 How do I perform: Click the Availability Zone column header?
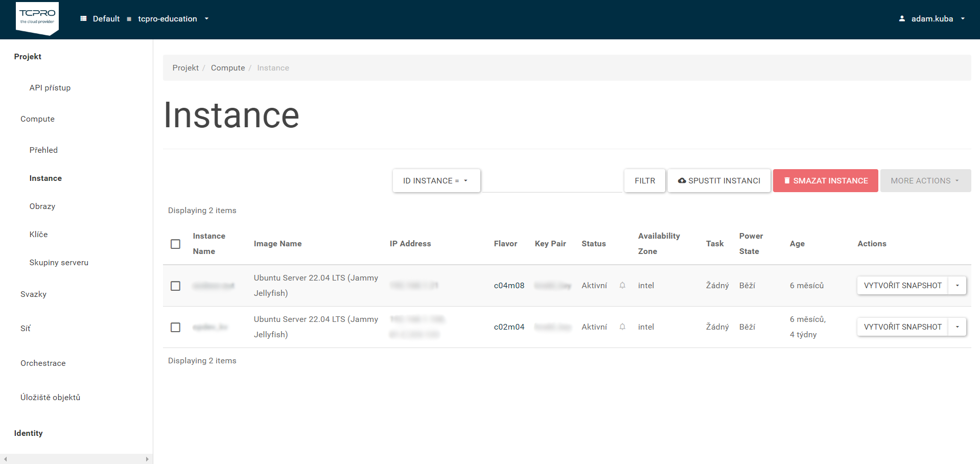coord(659,244)
